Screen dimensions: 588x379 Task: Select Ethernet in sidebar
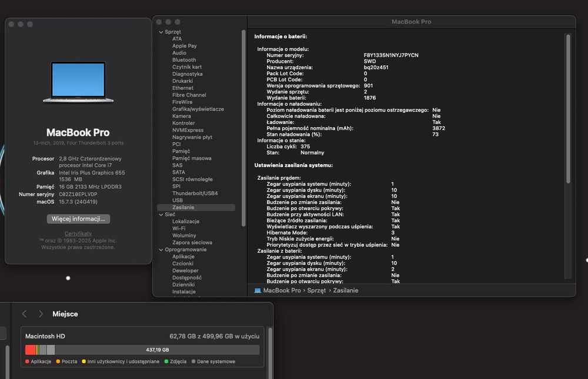coord(183,88)
